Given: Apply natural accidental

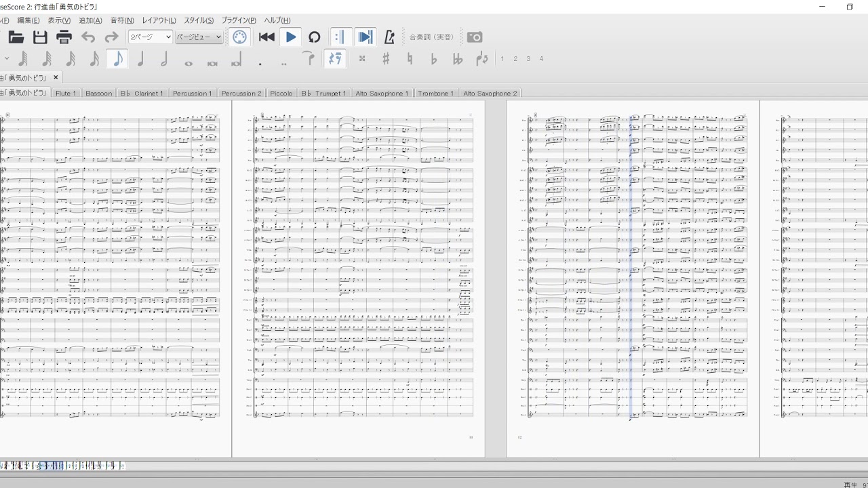Looking at the screenshot, I should pos(410,59).
